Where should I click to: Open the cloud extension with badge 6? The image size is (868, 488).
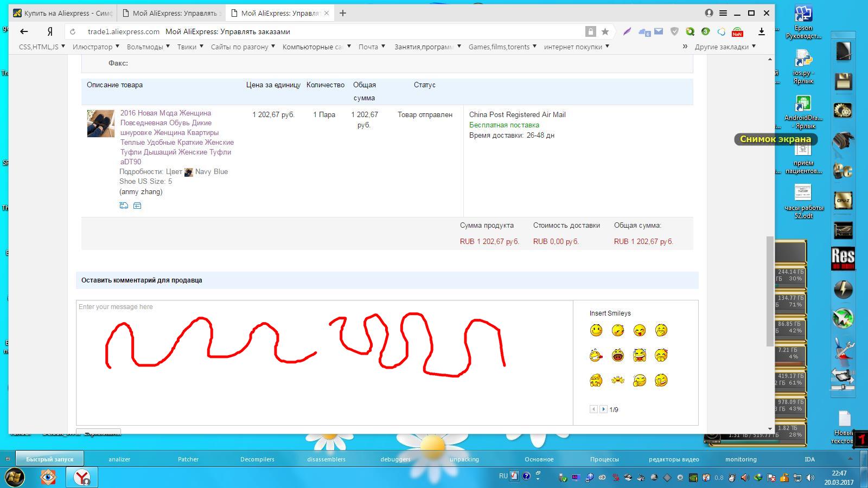pos(644,32)
